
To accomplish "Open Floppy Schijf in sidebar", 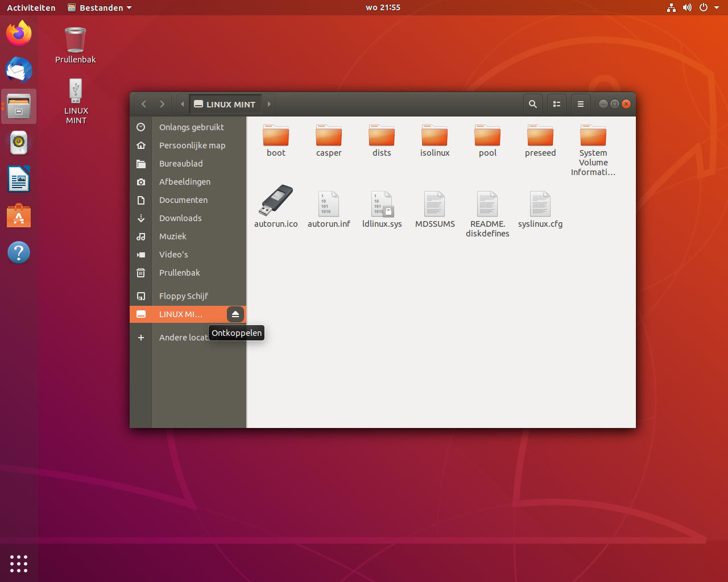I will pos(188,296).
